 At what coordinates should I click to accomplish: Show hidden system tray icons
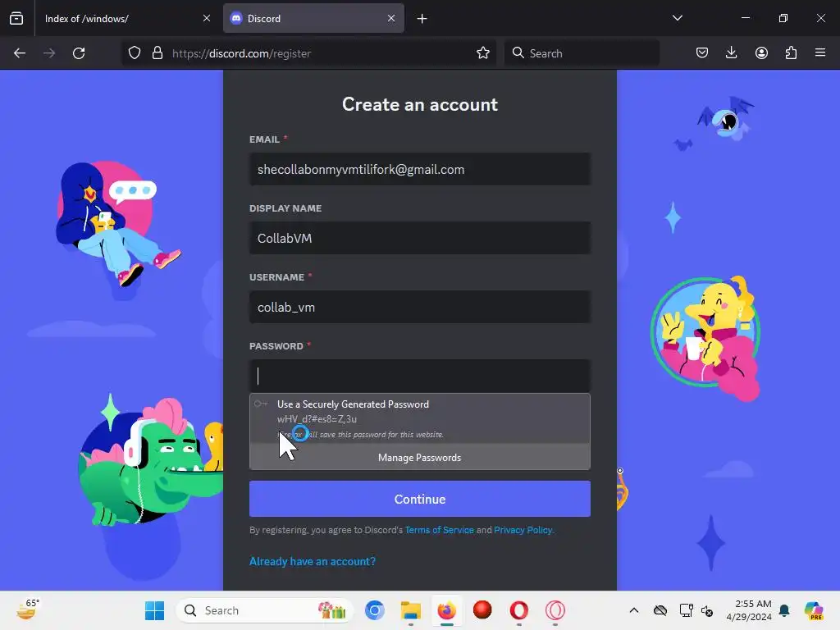click(x=634, y=610)
